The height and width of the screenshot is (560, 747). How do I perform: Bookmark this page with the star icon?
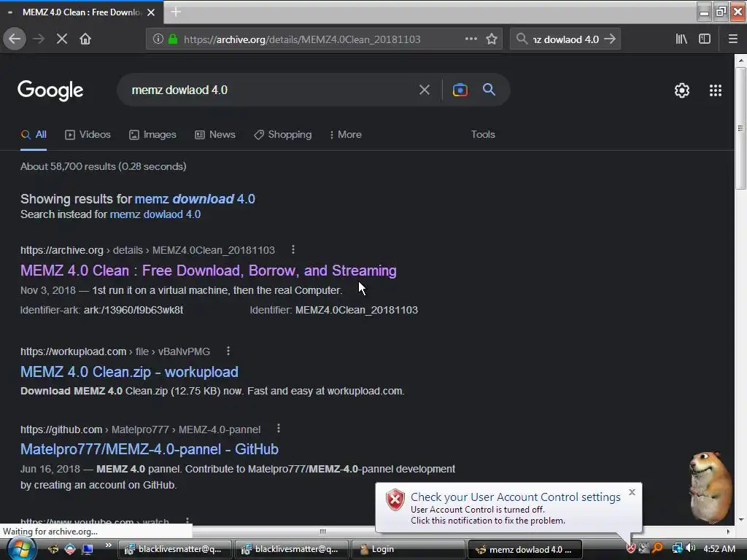[492, 39]
